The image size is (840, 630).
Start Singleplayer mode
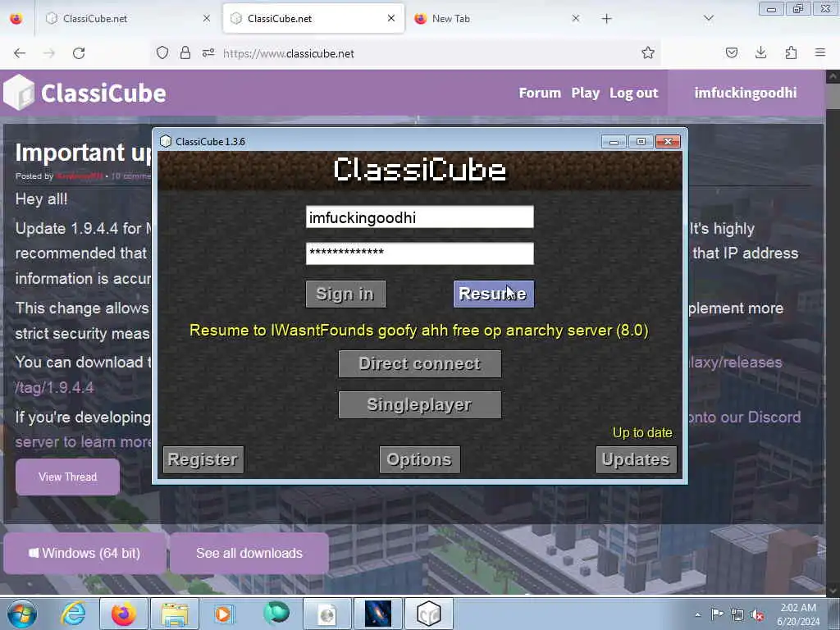point(419,404)
